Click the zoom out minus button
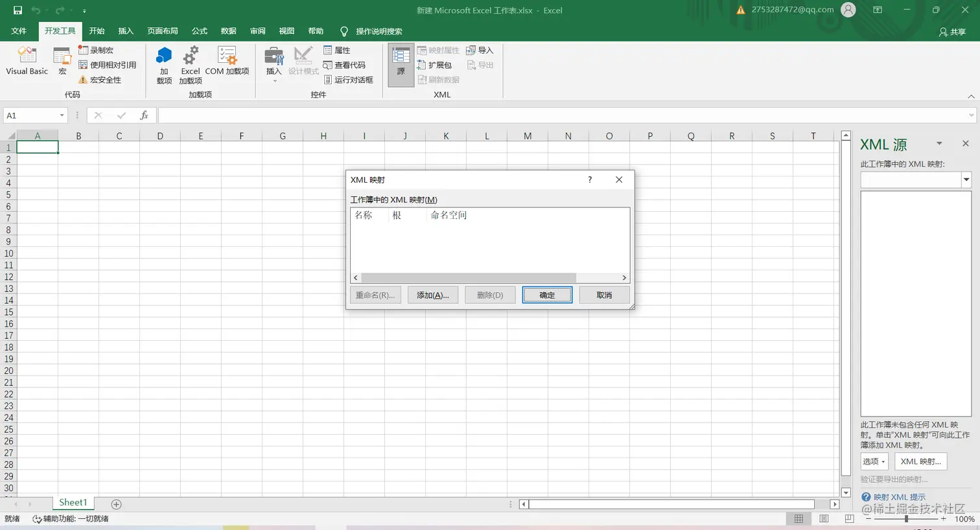Screen dimensions: 980x530 tap(869, 519)
